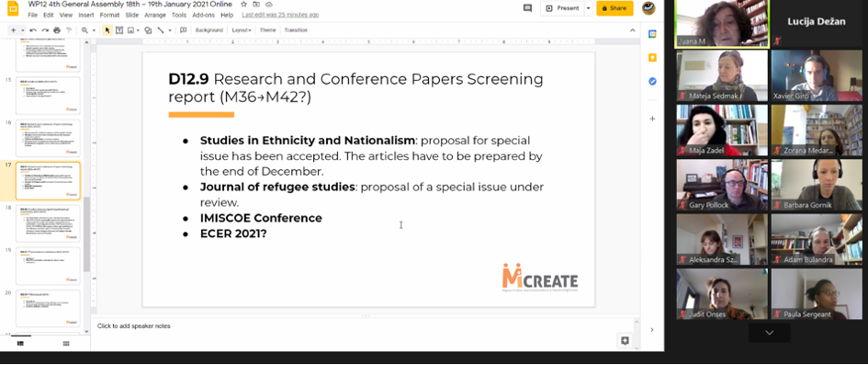The image size is (868, 365).
Task: Add a comment from the toolbar
Action: tap(183, 30)
